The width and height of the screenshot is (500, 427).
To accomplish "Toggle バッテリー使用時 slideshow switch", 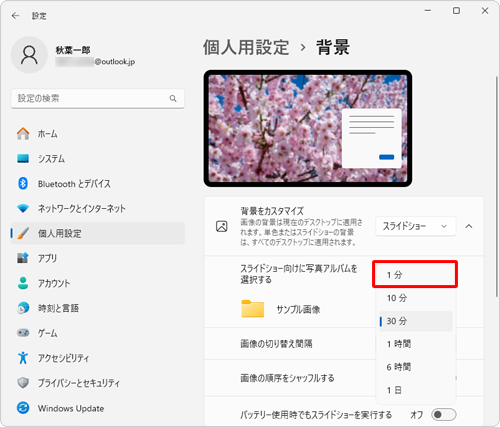I will (443, 415).
